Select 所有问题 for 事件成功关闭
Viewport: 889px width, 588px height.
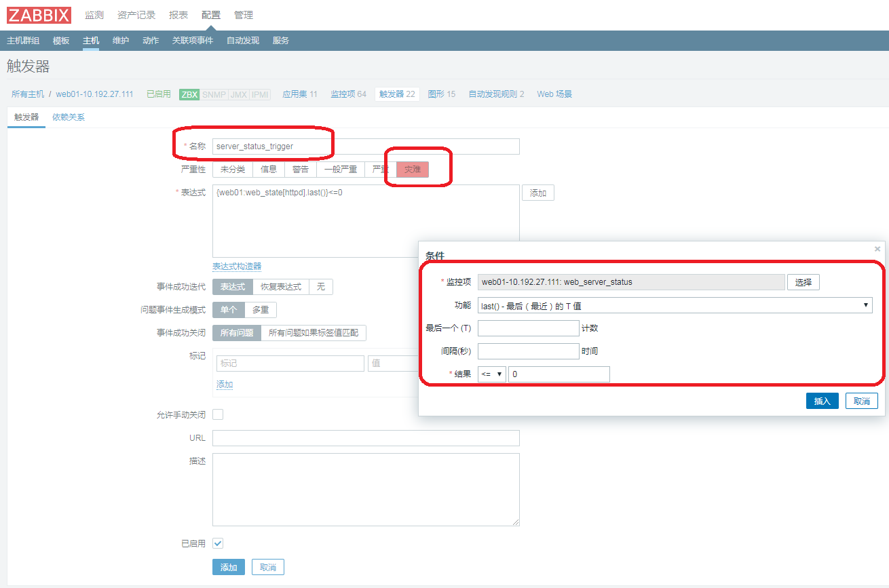pos(237,333)
